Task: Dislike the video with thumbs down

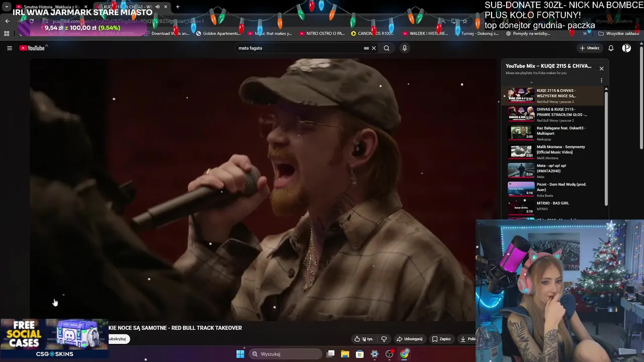Action: coord(384,339)
